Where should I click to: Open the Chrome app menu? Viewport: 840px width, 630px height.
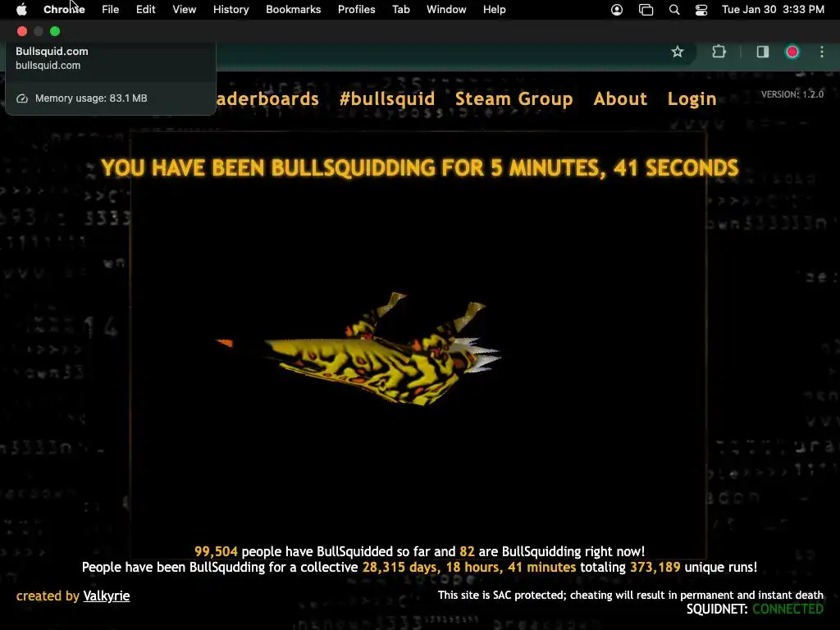pos(64,10)
